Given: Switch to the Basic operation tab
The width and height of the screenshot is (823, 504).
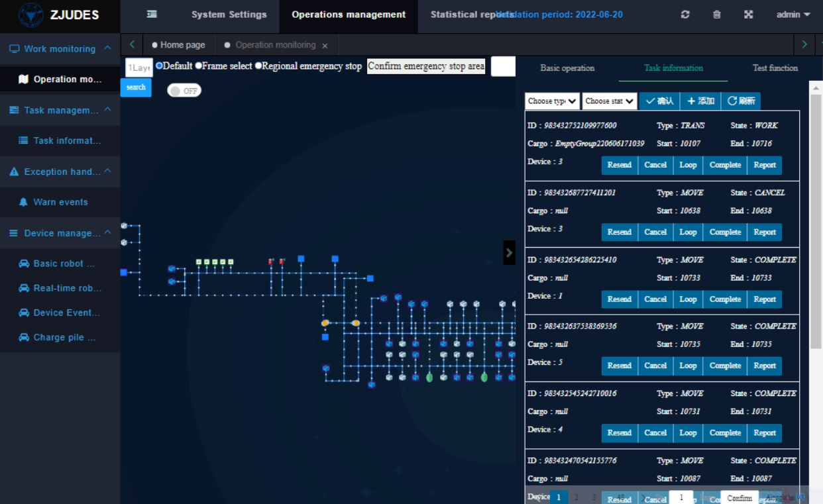Looking at the screenshot, I should pos(567,68).
